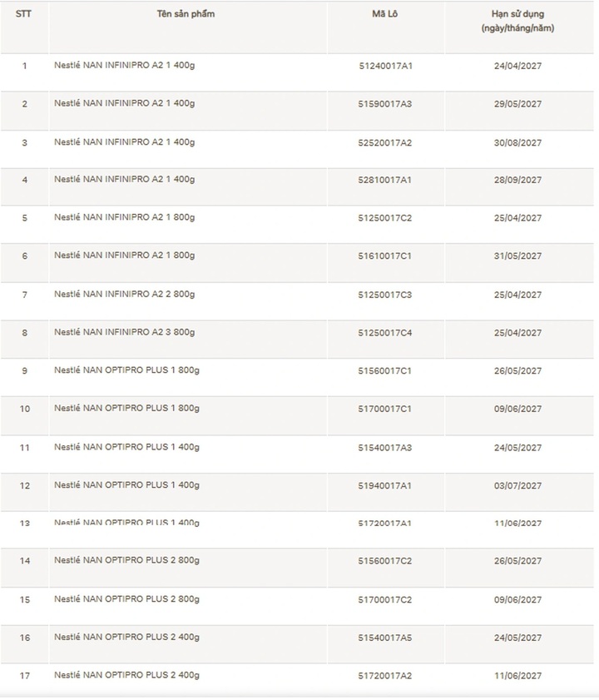Viewport: 599px width, 700px height.
Task: Select lot code 51700017C2
Action: (384, 599)
